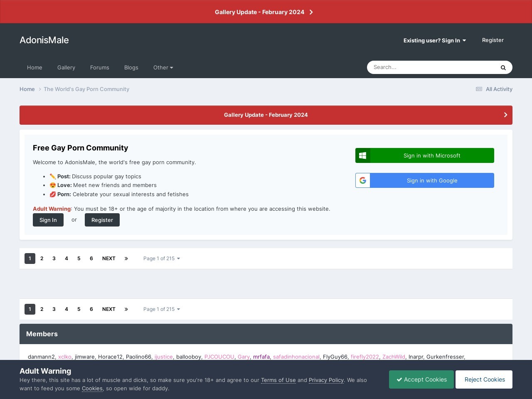Select page 2 in upper pagination
This screenshot has height=399, width=532.
[42, 259]
